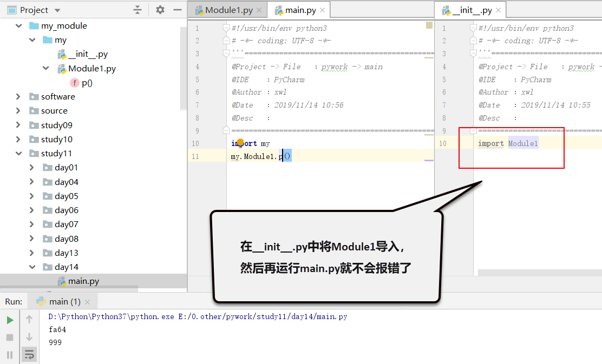Collapse the my_module folder
Screen dimensions: 602x364
pos(19,25)
